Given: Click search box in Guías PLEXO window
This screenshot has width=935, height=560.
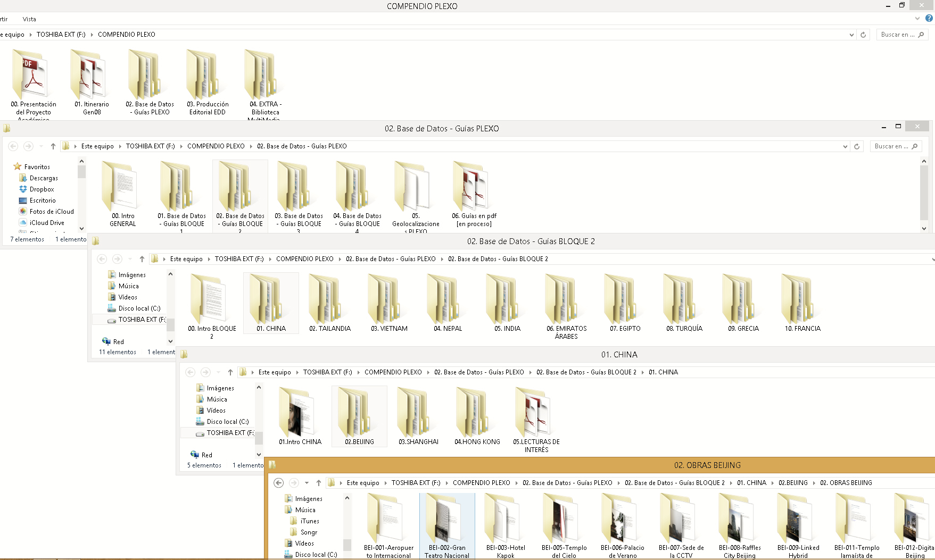Looking at the screenshot, I should coord(896,146).
